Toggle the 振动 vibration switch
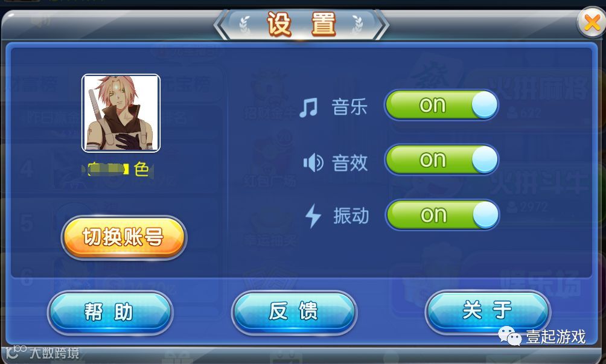This screenshot has width=606, height=364. point(442,215)
